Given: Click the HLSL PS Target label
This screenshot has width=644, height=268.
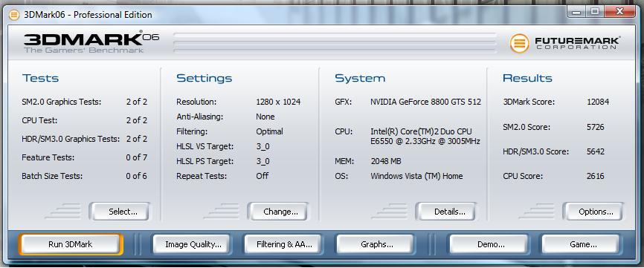Looking at the screenshot, I should click(x=205, y=161).
